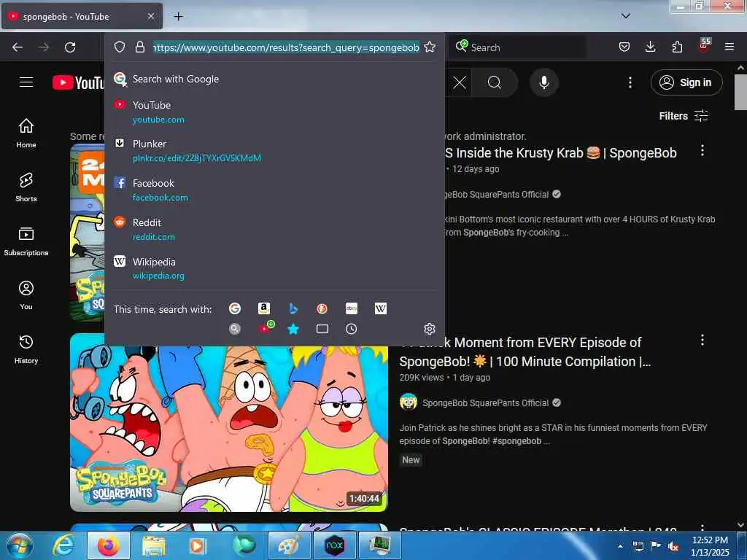Viewport: 747px width, 560px height.
Task: Click the Firefox taskbar icon
Action: click(x=108, y=546)
